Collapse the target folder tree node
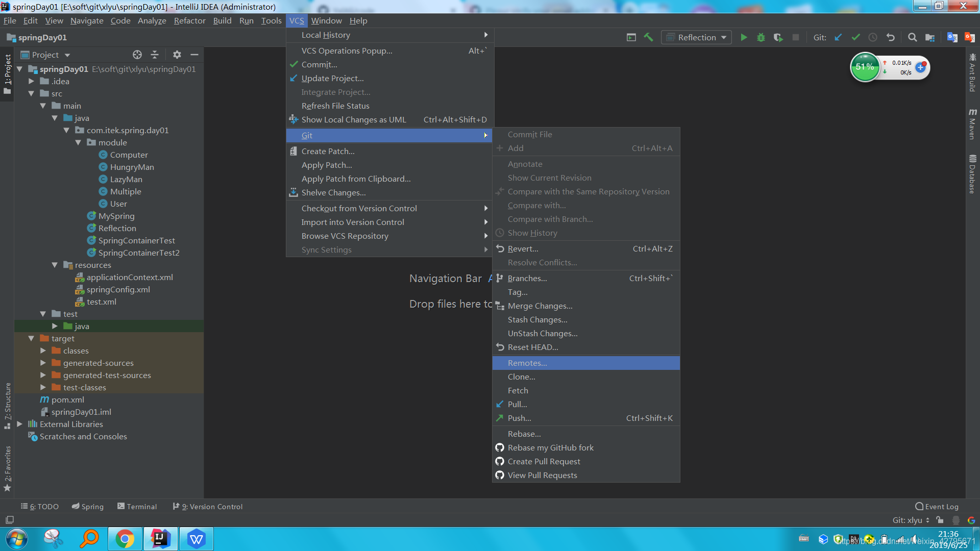The height and width of the screenshot is (551, 980). pyautogui.click(x=31, y=338)
